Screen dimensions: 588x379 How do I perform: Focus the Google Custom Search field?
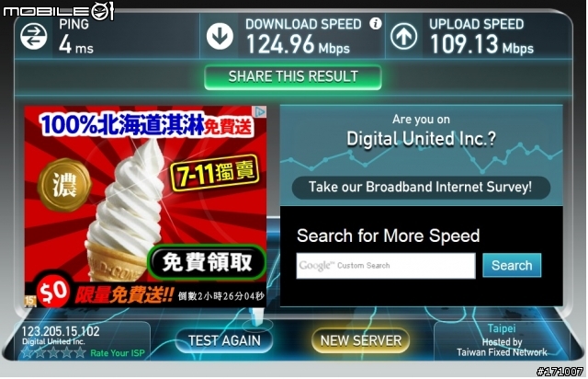point(386,266)
